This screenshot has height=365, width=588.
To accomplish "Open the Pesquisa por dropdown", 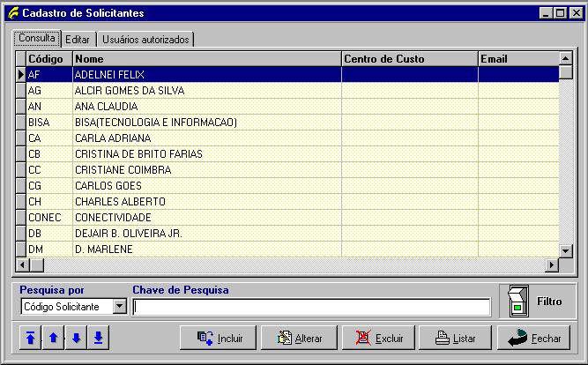I will [x=120, y=306].
